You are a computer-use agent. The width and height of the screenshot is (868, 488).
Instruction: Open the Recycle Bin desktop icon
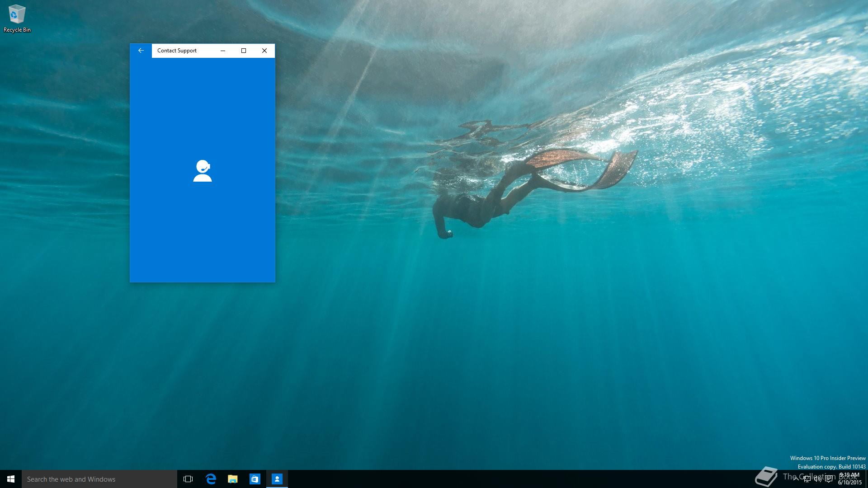[17, 19]
